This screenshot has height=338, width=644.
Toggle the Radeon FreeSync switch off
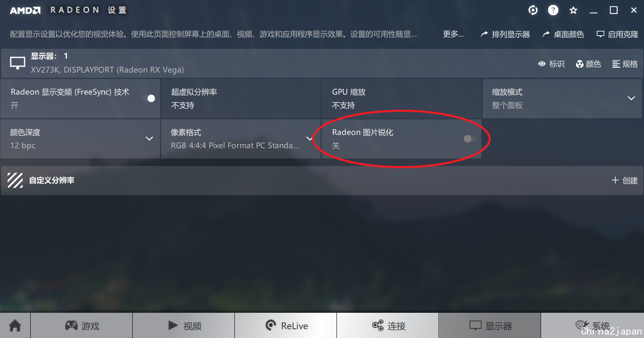tap(149, 98)
